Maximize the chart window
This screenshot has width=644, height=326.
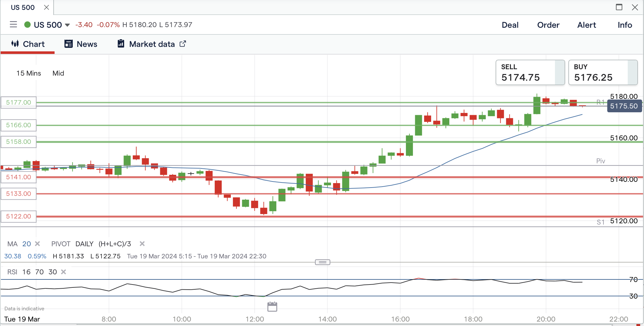tap(619, 7)
